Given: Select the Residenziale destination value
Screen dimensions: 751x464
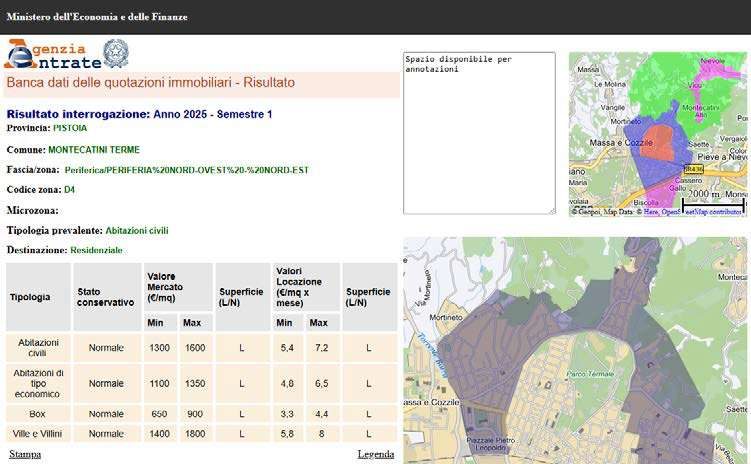Looking at the screenshot, I should [96, 250].
